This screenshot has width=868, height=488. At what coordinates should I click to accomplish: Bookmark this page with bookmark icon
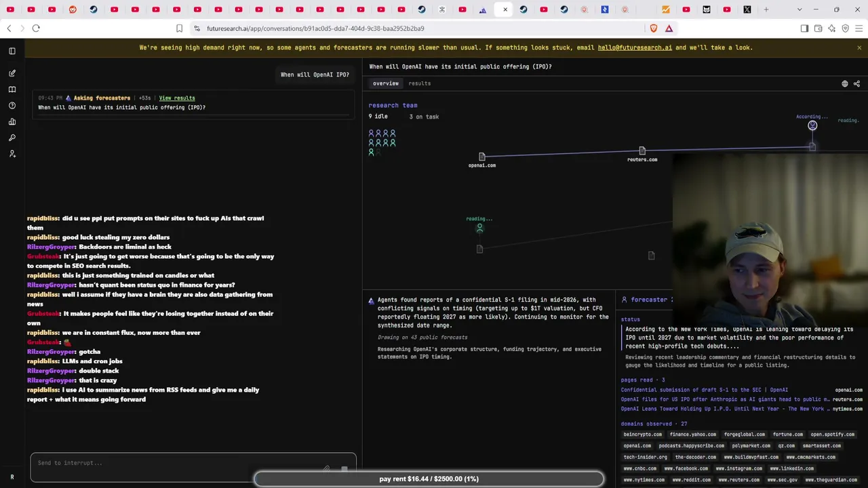(179, 28)
